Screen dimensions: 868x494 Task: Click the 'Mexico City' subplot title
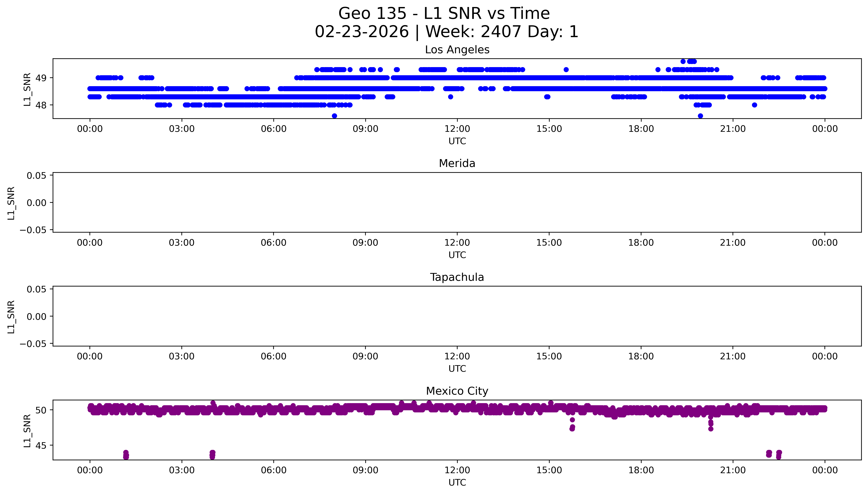457,391
